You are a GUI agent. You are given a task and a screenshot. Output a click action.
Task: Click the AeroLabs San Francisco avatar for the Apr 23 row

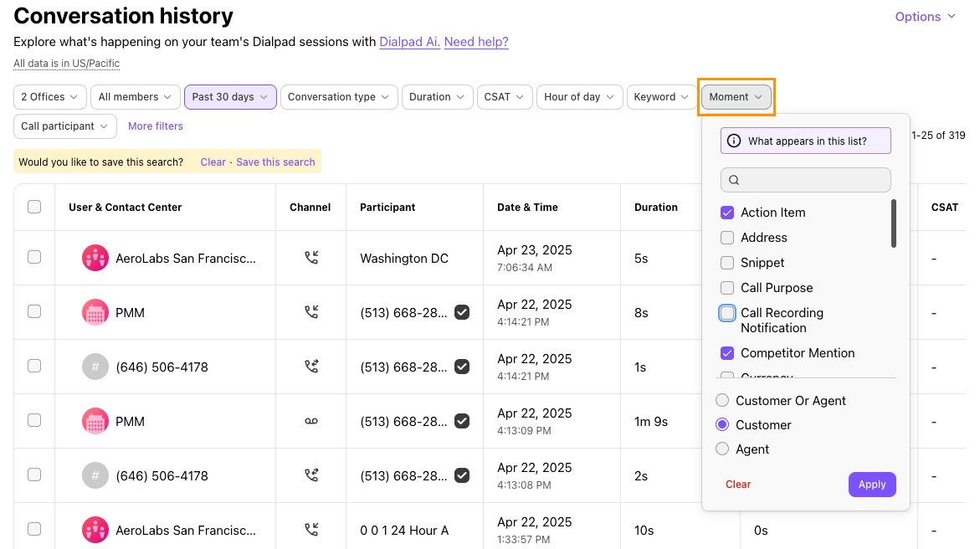95,259
